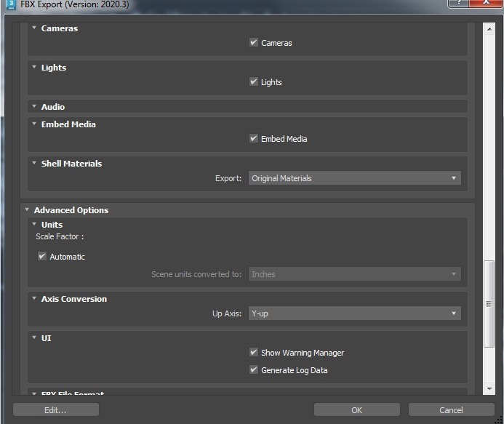Disable the Embed Media checkbox
This screenshot has height=424, width=504.
[254, 139]
